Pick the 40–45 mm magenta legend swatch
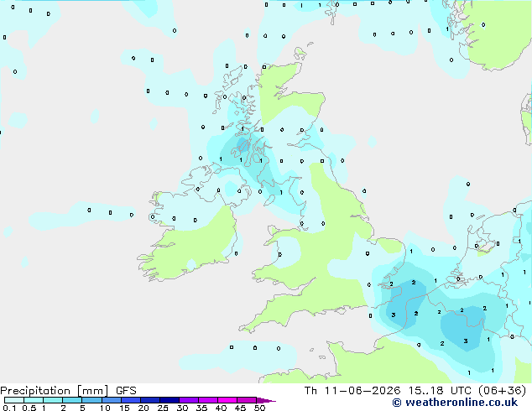The width and height of the screenshot is (532, 411). point(227,400)
